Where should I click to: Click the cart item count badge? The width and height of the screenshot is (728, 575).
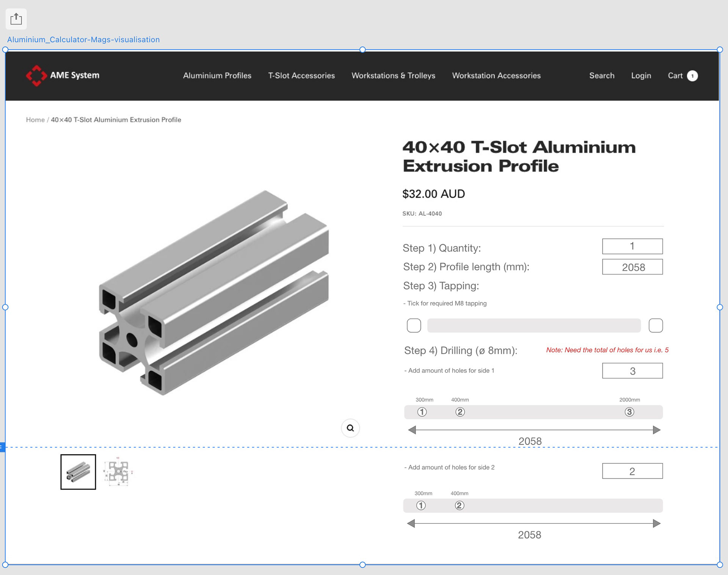tap(692, 75)
